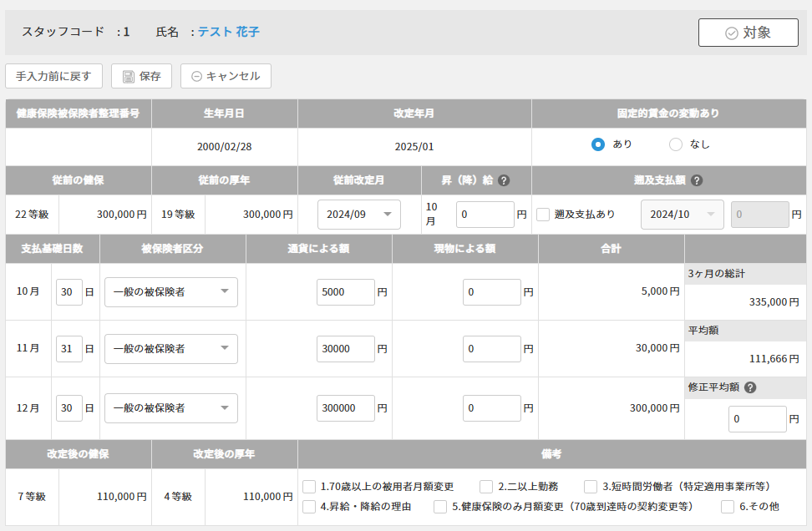Expand 被保険者区分 dropdown for 10月
The height and width of the screenshot is (531, 812).
170,292
